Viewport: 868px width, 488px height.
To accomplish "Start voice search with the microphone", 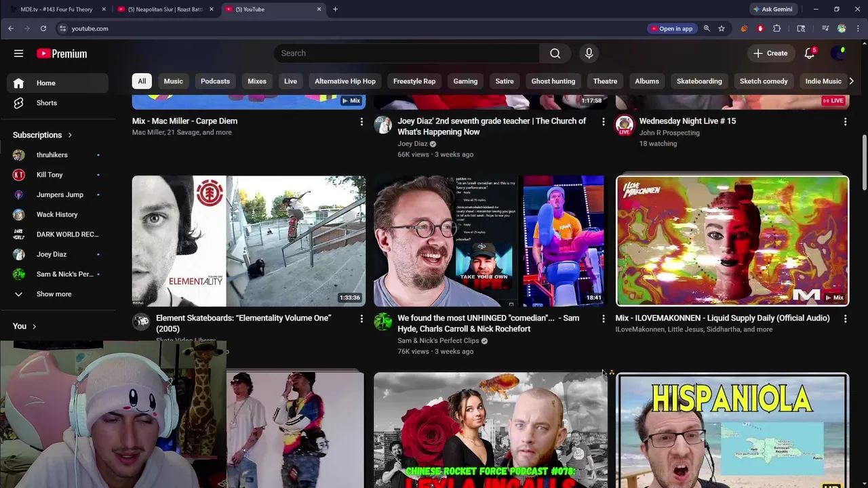I will click(x=589, y=54).
